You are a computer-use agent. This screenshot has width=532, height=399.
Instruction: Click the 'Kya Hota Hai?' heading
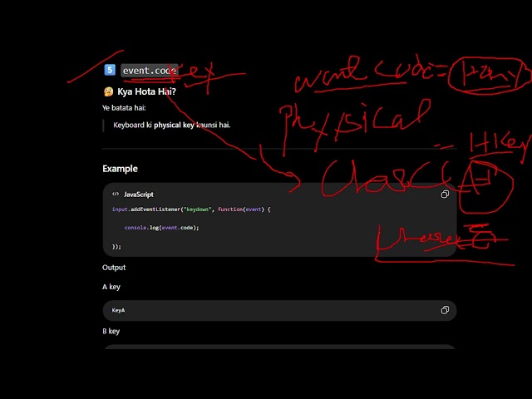(x=146, y=91)
